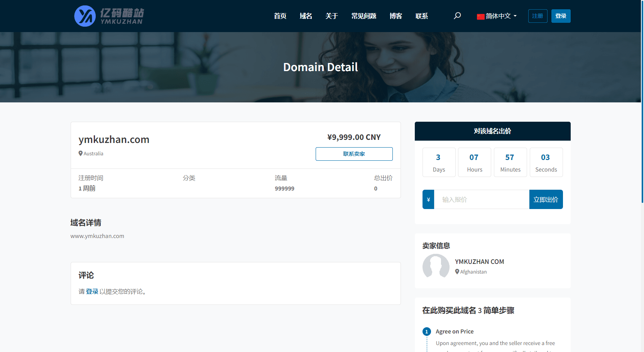Open the 联系 menu item
This screenshot has height=352, width=644.
tap(422, 16)
